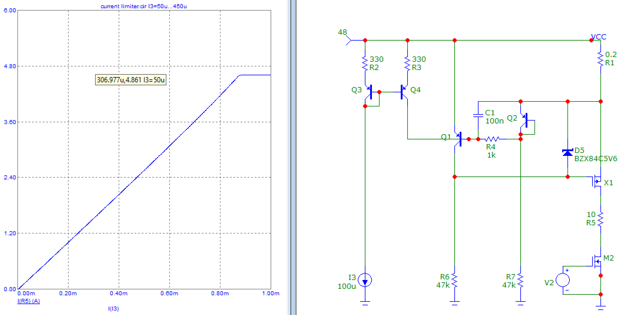Select the Q1 transistor symbol
This screenshot has width=644, height=315.
[x=458, y=139]
